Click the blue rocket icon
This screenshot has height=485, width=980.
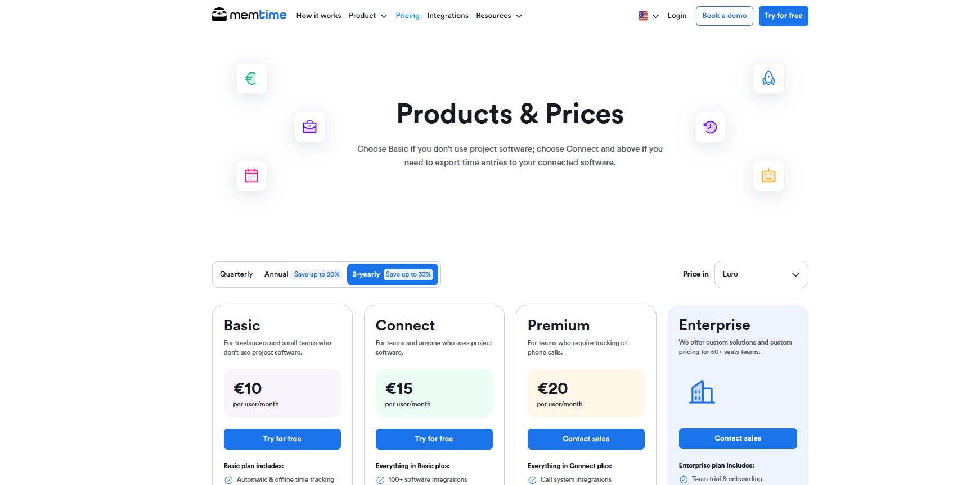tap(768, 79)
